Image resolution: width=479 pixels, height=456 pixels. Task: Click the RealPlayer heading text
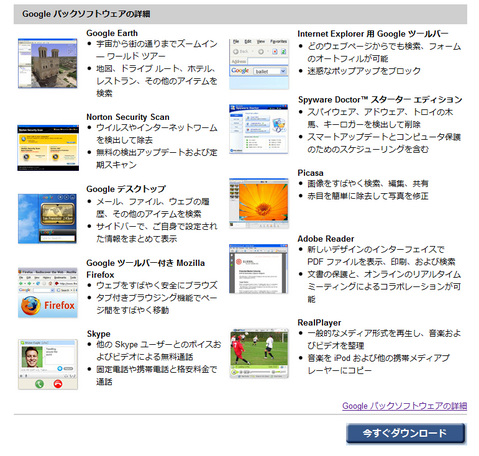[x=319, y=323]
